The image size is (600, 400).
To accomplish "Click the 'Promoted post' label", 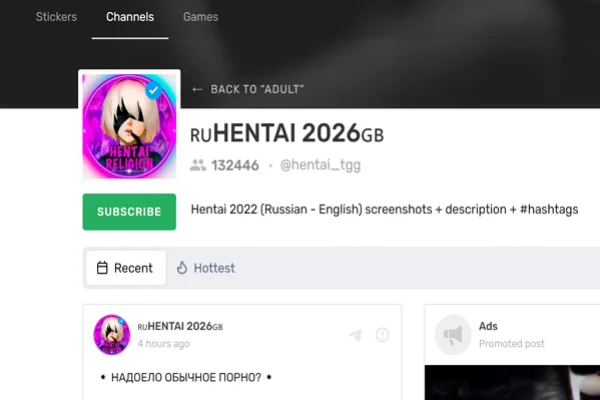I will click(x=511, y=344).
